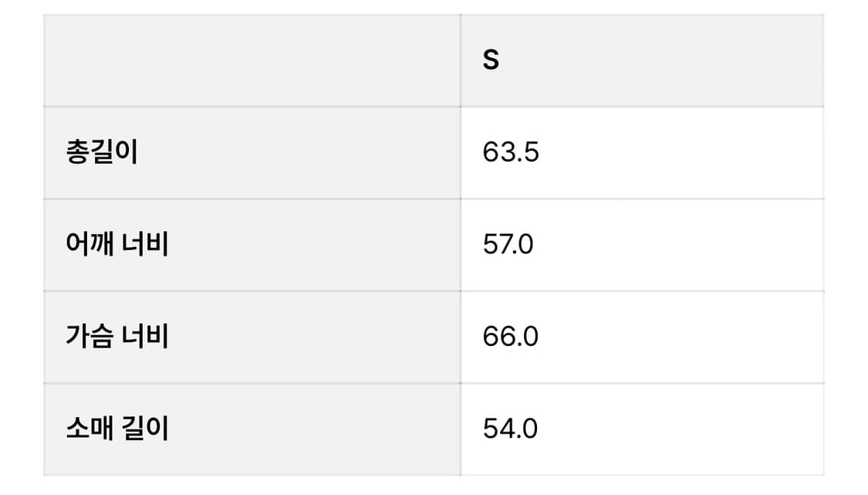Click the 63.5 total length value
868x495 pixels.
pos(511,153)
